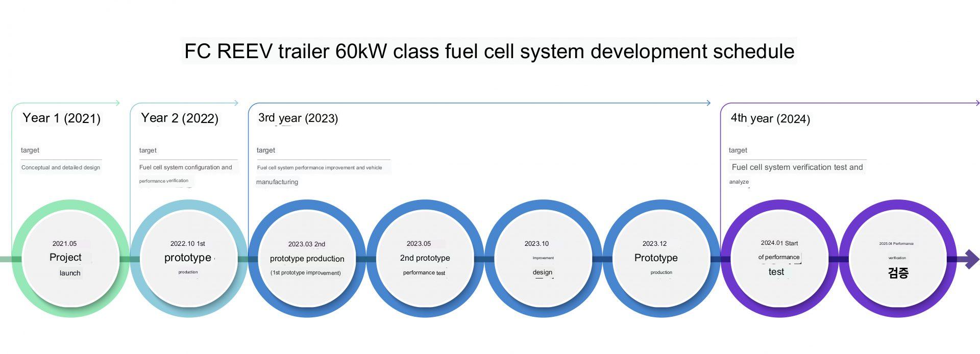Click the 2023.10 Improvement design milestone
This screenshot has height=354, width=980.
point(543,259)
